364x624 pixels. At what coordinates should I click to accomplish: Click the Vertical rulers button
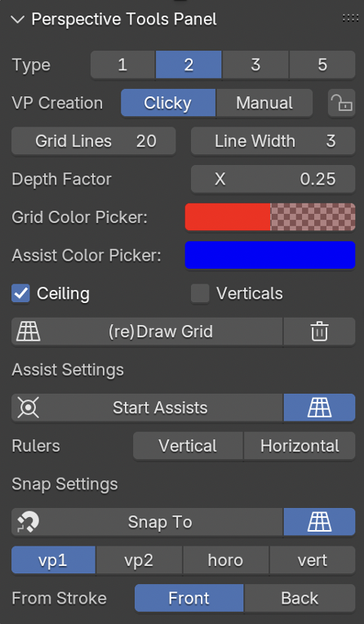[188, 446]
